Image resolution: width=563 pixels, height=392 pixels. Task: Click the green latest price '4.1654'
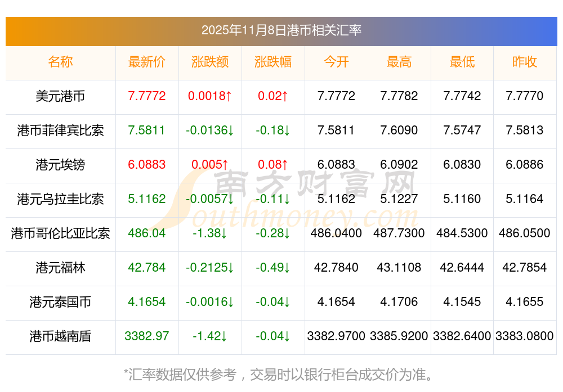146,301
